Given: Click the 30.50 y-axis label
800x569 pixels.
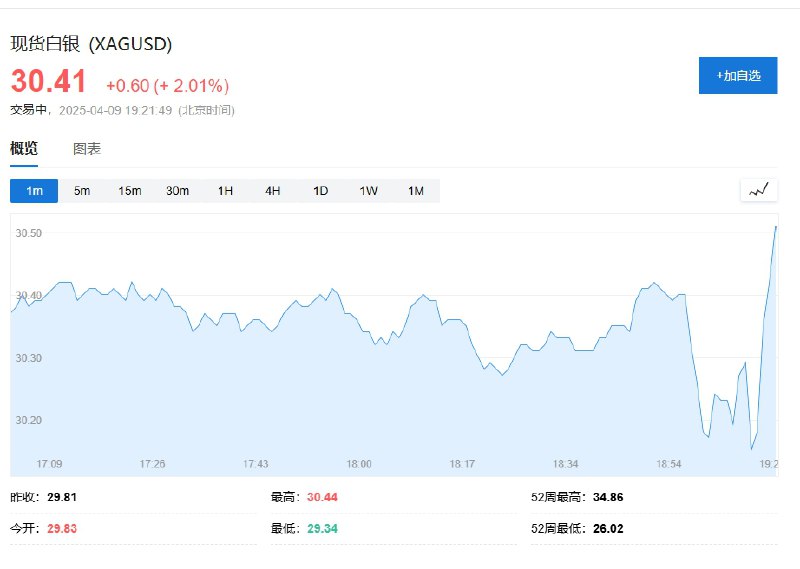Looking at the screenshot, I should [x=29, y=233].
